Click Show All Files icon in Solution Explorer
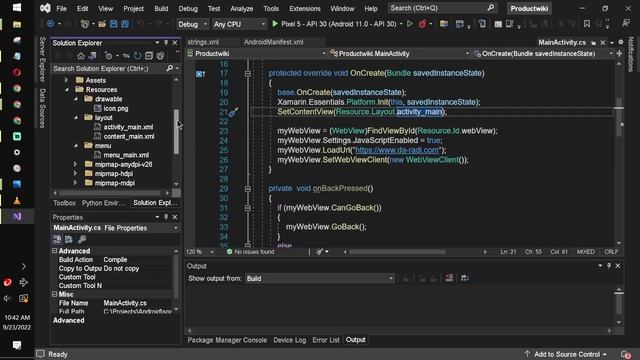This screenshot has width=640, height=360. (160, 56)
